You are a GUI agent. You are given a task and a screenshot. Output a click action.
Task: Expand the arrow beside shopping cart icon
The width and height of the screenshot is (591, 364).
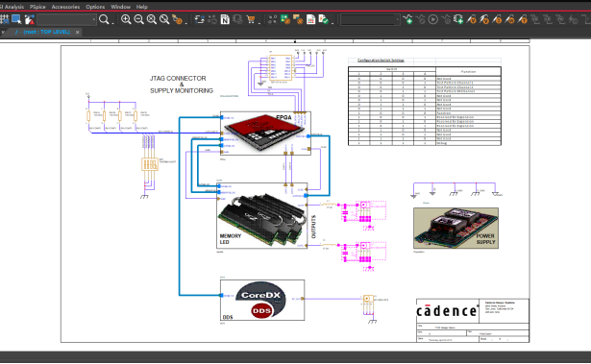tap(259, 23)
